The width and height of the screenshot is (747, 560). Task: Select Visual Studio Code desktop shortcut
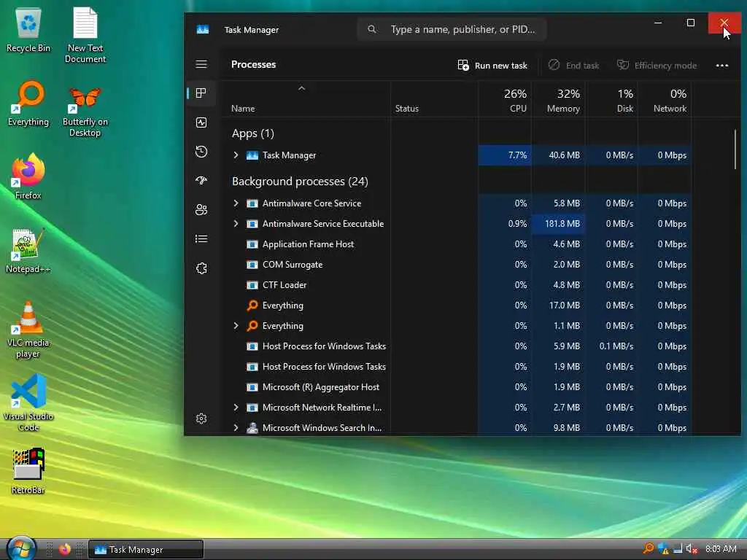point(28,402)
